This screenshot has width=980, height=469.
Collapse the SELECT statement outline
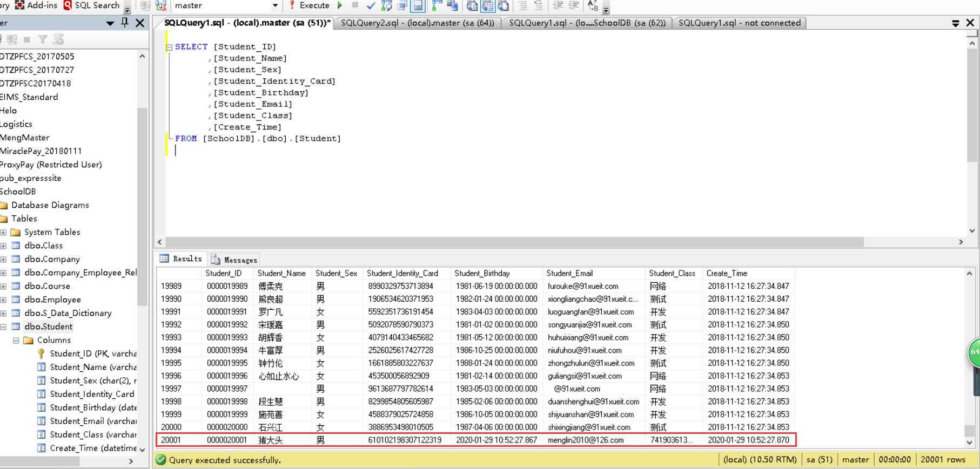click(169, 47)
